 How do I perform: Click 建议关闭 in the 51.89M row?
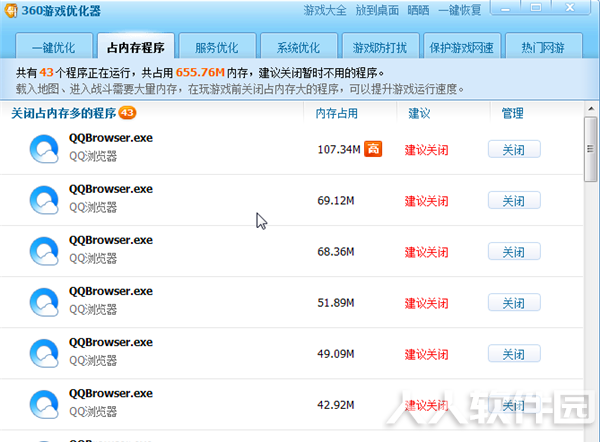point(426,303)
